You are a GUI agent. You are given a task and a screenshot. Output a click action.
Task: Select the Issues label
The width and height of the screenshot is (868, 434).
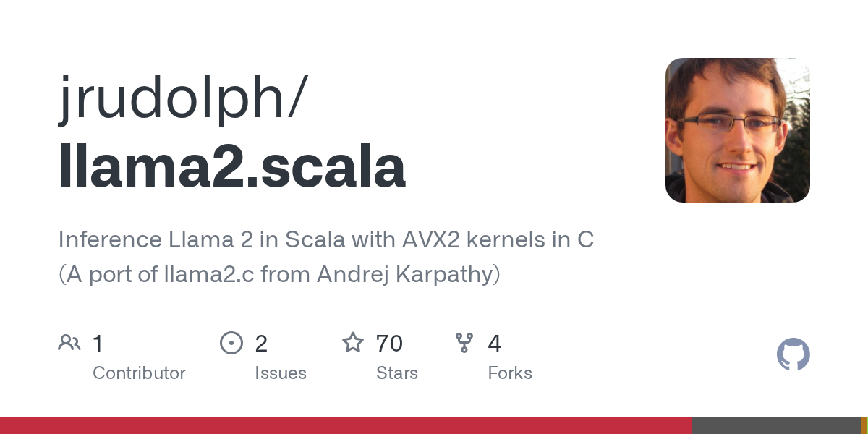tap(281, 373)
